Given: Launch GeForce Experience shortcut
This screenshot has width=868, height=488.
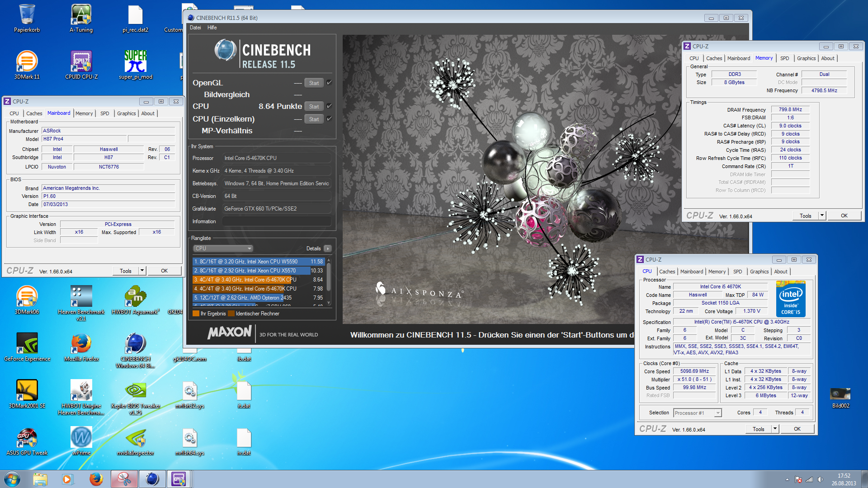Looking at the screenshot, I should click(27, 347).
